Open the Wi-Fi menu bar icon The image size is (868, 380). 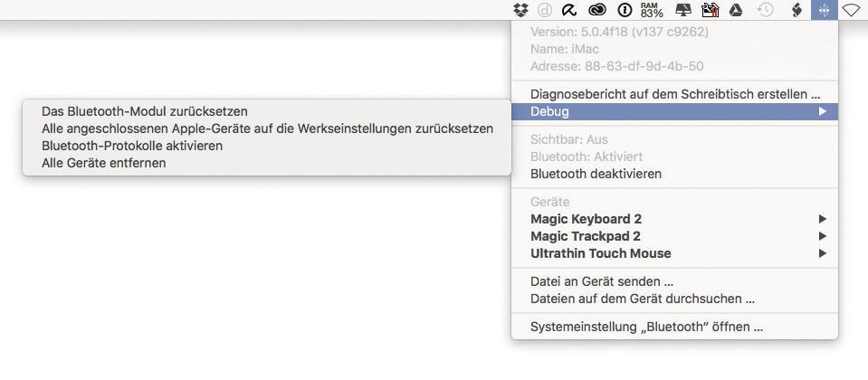click(x=852, y=10)
